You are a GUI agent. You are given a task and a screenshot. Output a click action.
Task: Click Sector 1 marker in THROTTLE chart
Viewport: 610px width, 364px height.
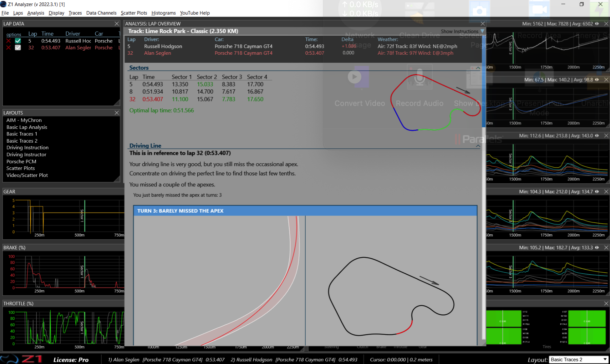pos(85,327)
